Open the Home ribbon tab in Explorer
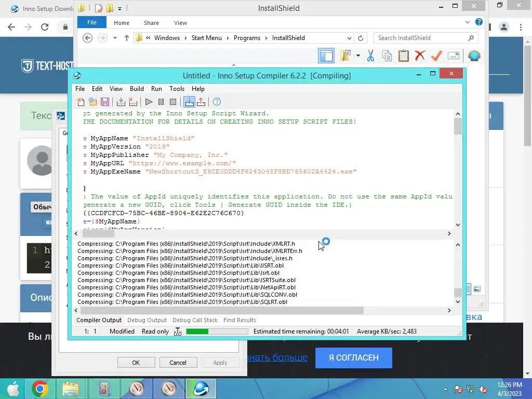 [x=122, y=23]
